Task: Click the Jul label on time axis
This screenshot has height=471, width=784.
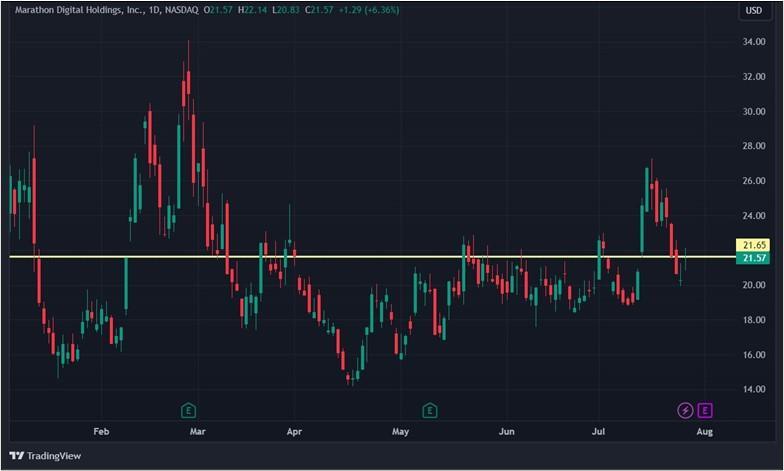Action: pos(598,431)
